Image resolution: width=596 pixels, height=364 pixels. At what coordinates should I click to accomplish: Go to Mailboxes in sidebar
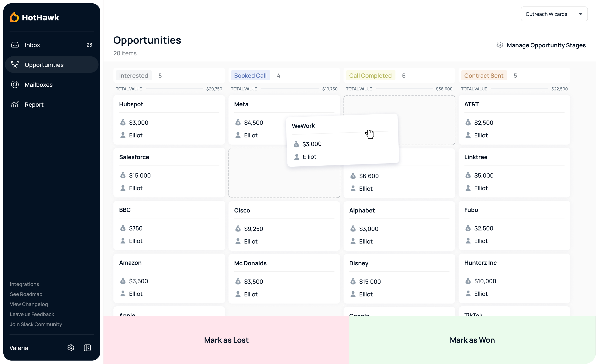click(x=38, y=85)
